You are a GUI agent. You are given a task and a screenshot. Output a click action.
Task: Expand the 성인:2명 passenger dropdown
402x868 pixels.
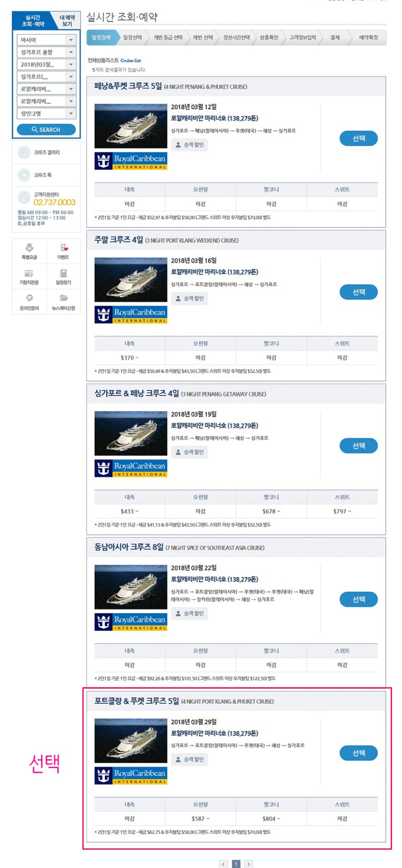click(46, 114)
